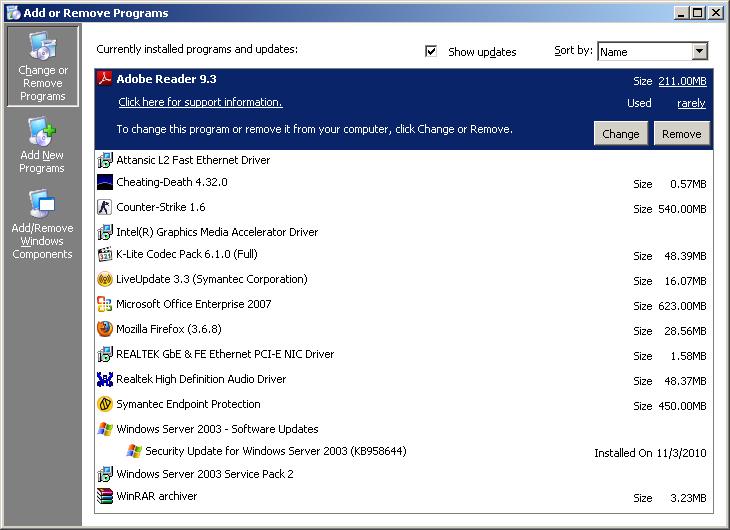Select 'WinRAR archiver' entry
The width and height of the screenshot is (730, 530).
point(404,496)
